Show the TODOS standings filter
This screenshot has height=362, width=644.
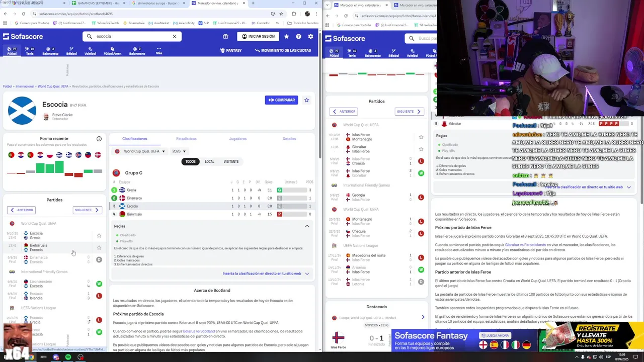190,161
